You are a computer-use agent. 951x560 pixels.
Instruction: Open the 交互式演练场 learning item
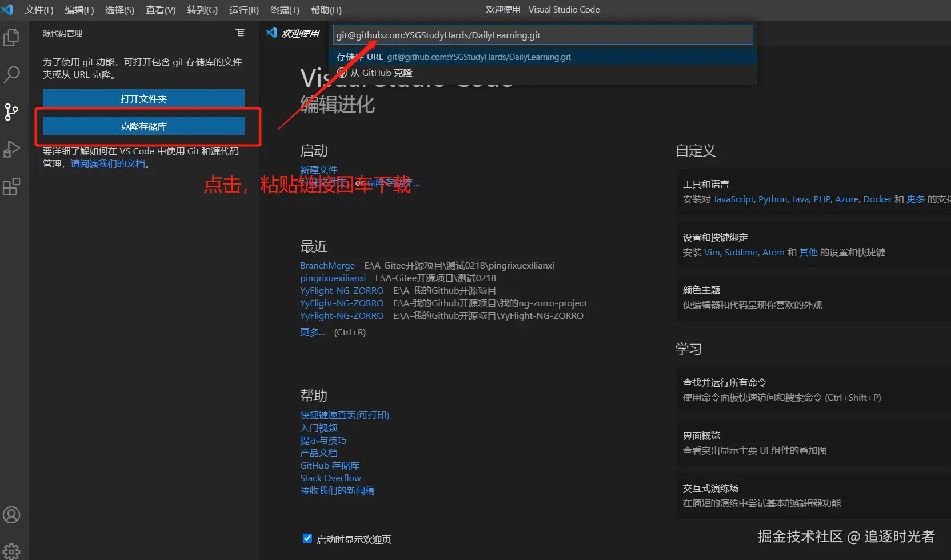814,495
